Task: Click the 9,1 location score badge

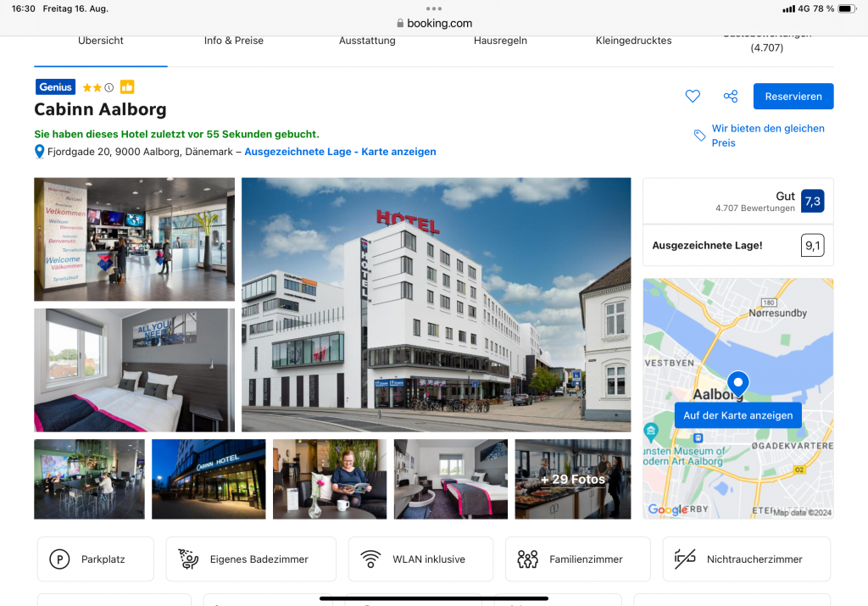Action: tap(812, 245)
